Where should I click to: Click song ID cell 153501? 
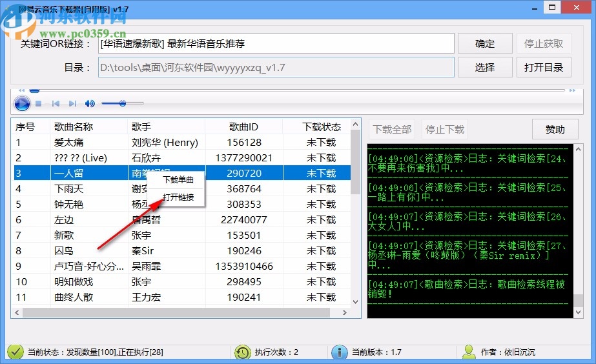(x=244, y=235)
